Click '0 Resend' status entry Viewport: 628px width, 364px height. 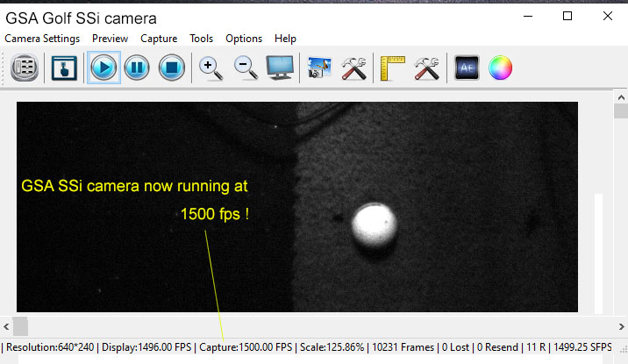(497, 347)
